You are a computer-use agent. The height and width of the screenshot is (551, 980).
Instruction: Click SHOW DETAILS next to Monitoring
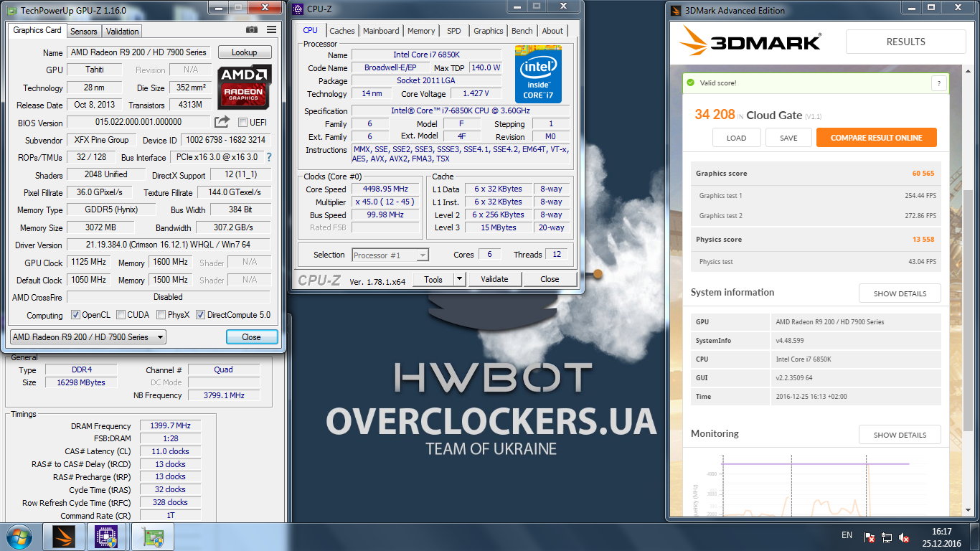tap(900, 435)
